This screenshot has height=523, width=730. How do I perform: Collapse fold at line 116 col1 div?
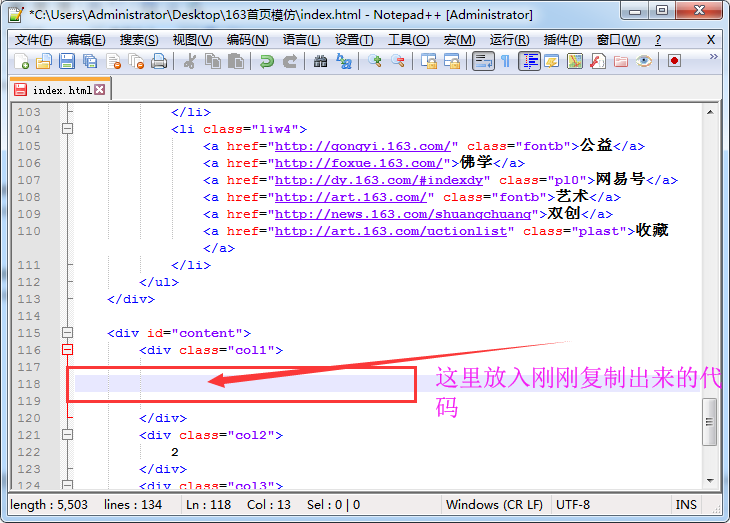pos(68,349)
